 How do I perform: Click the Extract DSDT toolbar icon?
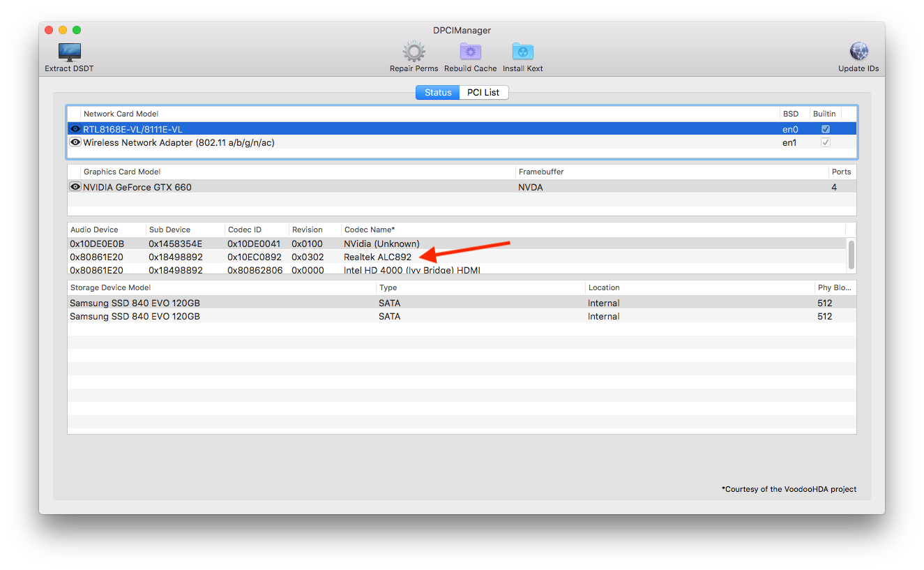click(69, 52)
